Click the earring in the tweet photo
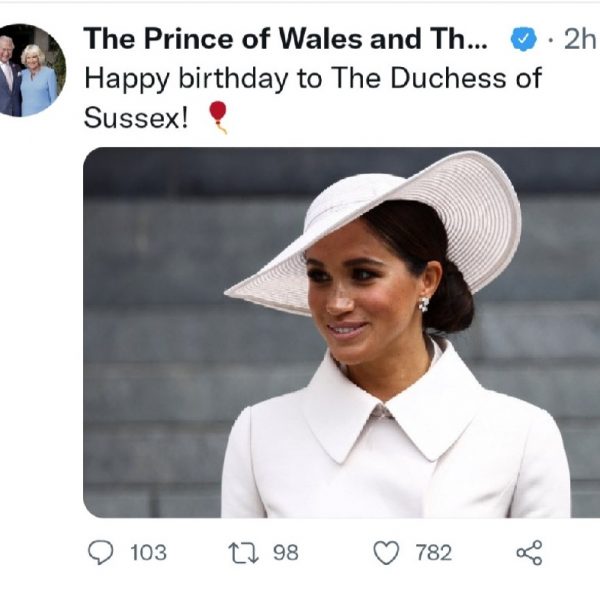Screen dimensions: 600x600 coord(424,304)
